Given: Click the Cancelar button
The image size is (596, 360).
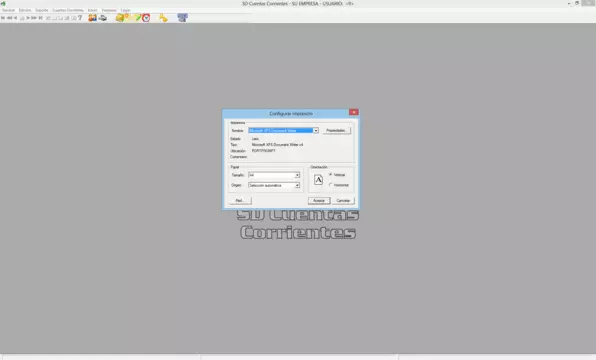Looking at the screenshot, I should pyautogui.click(x=343, y=200).
